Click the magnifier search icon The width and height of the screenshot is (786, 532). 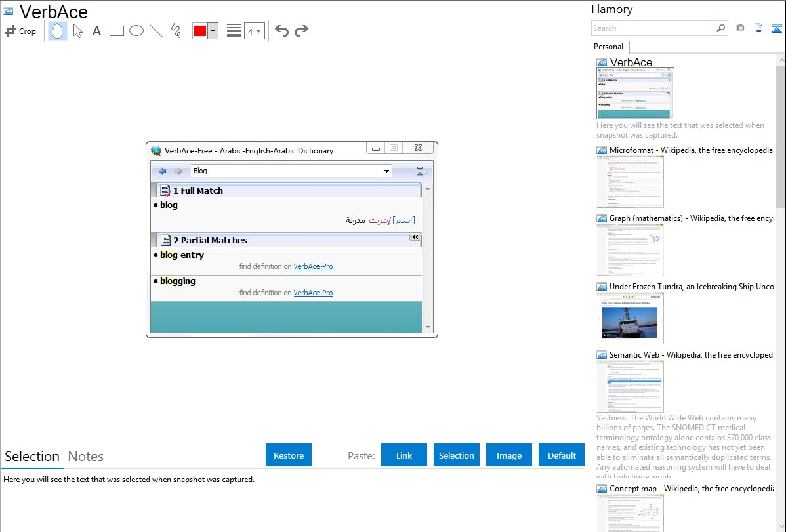point(721,28)
